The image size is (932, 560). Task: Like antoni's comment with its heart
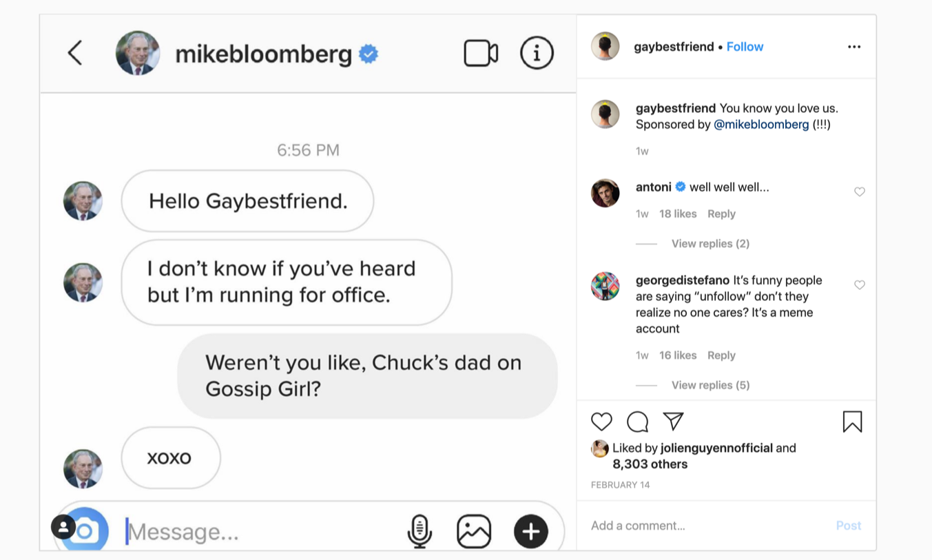859,191
